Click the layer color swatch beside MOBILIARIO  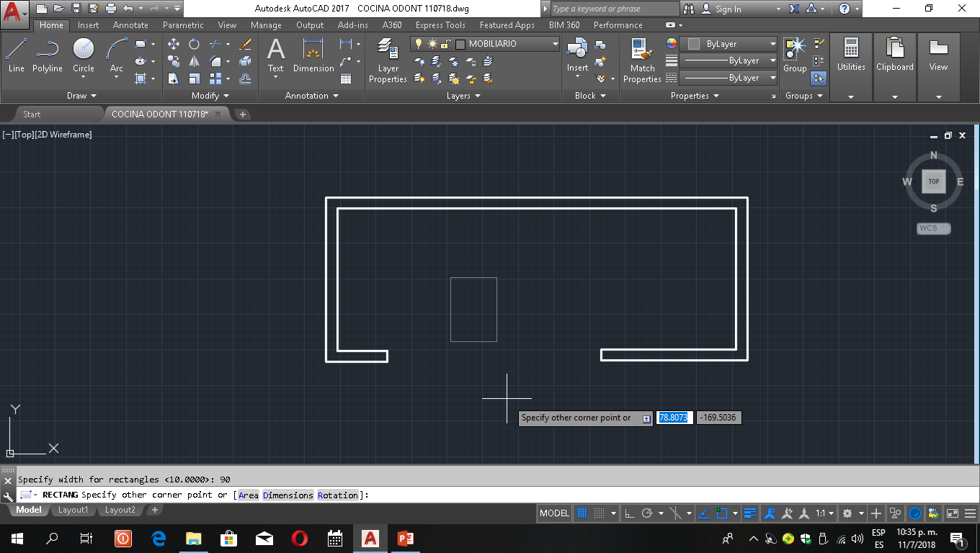coord(460,44)
